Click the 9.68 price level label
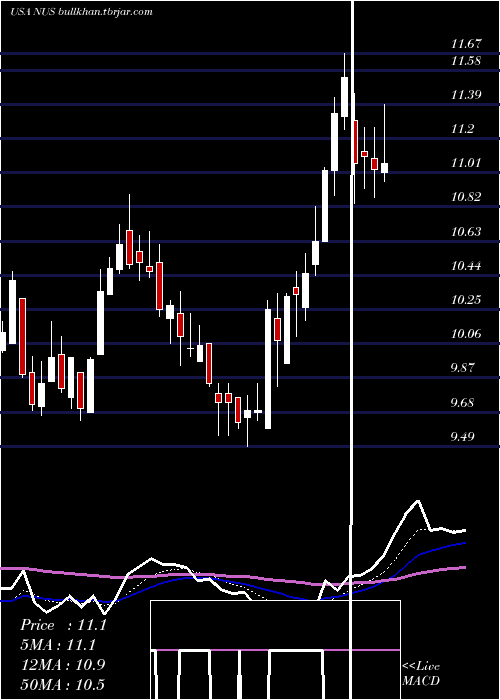 pyautogui.click(x=462, y=403)
